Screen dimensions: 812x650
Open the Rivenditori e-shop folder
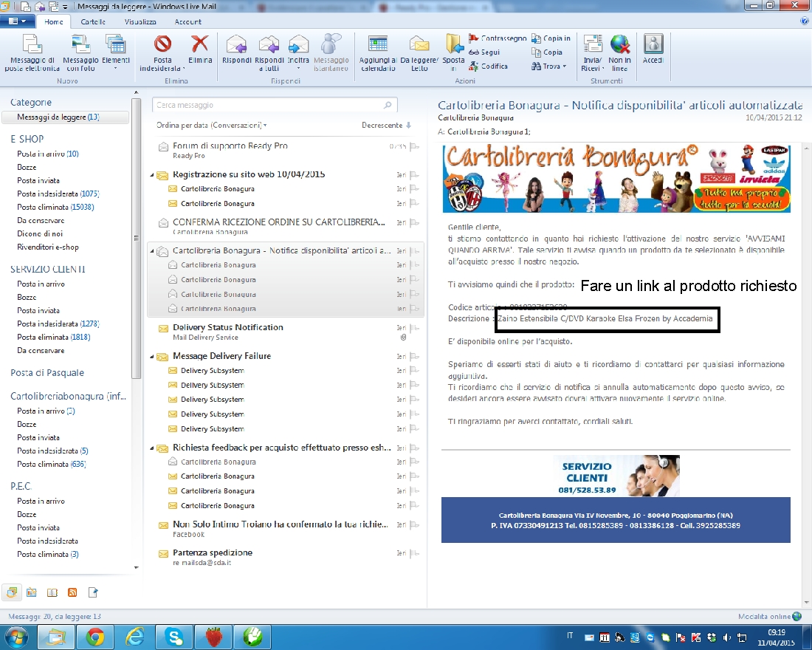click(x=48, y=247)
